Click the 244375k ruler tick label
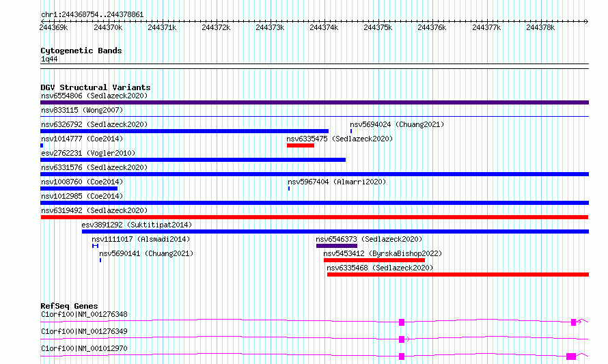 378,27
